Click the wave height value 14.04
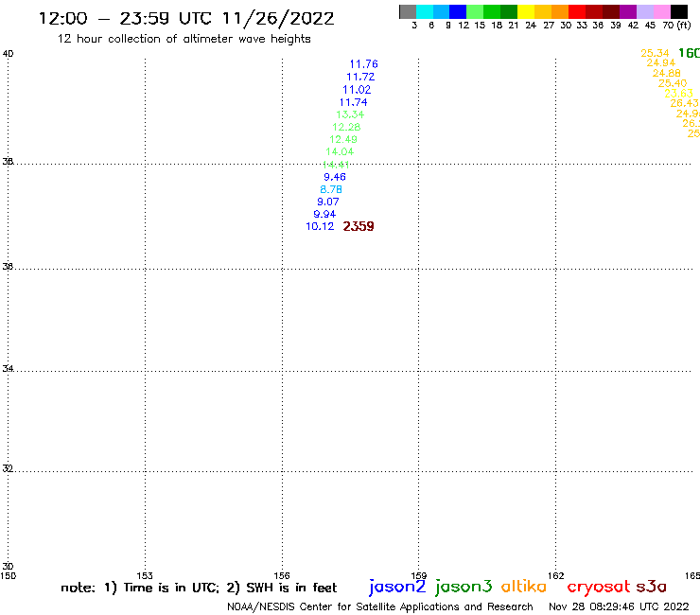 340,151
